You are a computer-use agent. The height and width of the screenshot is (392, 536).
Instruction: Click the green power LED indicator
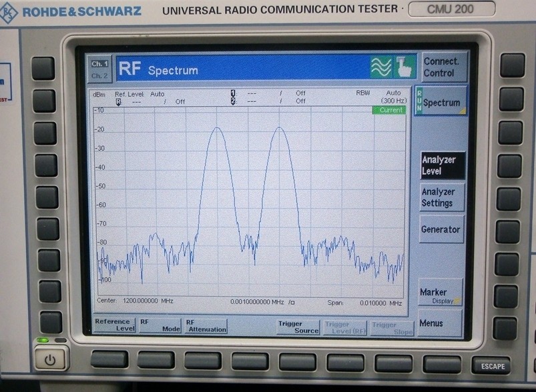[x=43, y=340]
